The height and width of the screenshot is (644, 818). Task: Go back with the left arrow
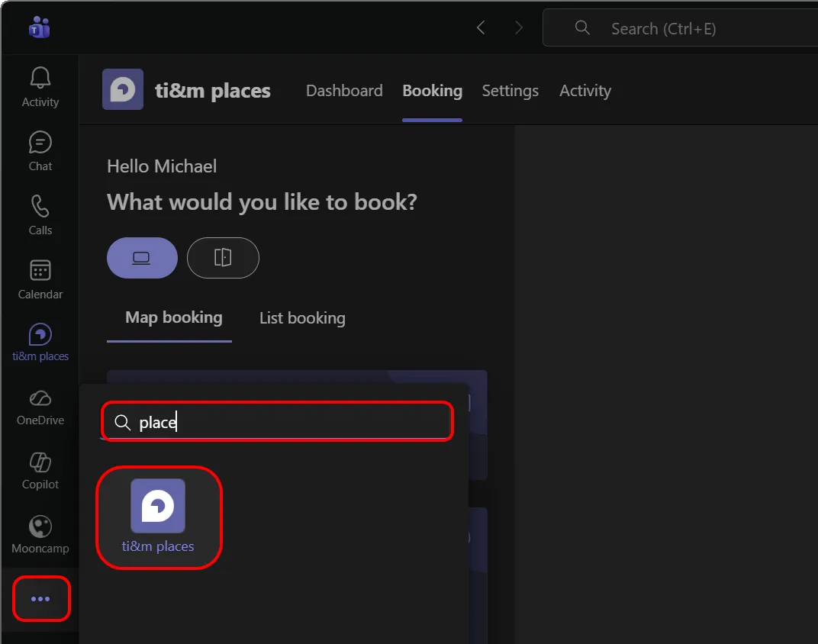(x=481, y=27)
